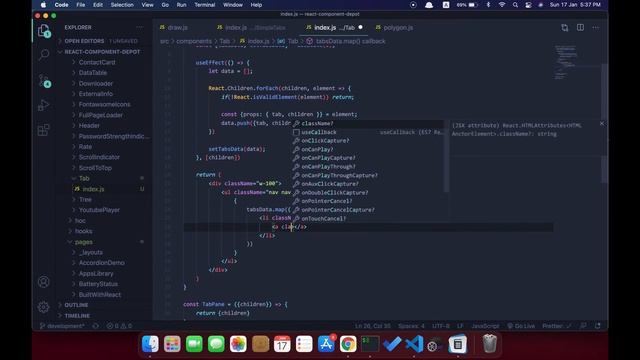Open Messages from the dock
Image resolution: width=640 pixels, height=360 pixels.
[216, 344]
